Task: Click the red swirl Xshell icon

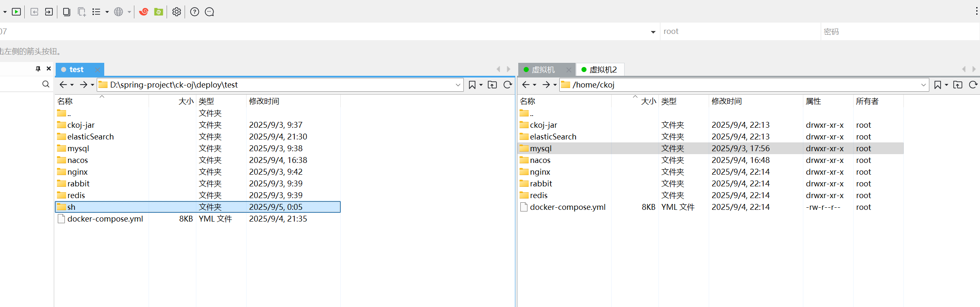Action: [144, 12]
